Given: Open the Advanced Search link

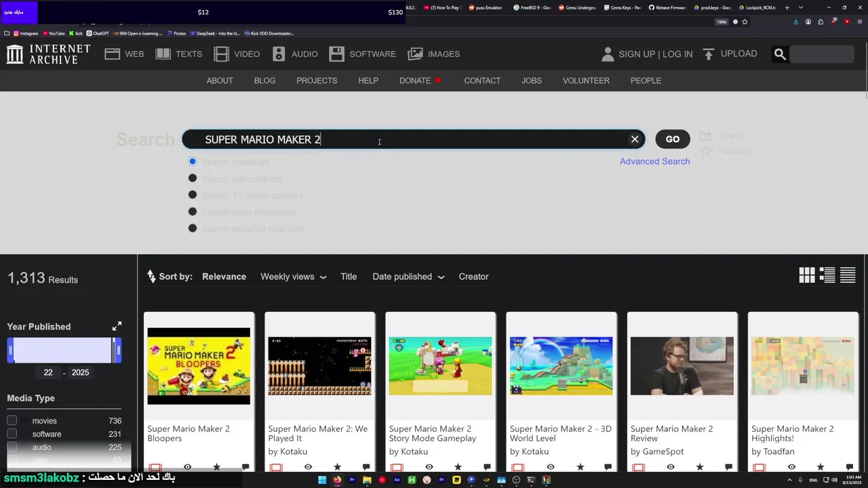Looking at the screenshot, I should pyautogui.click(x=654, y=161).
